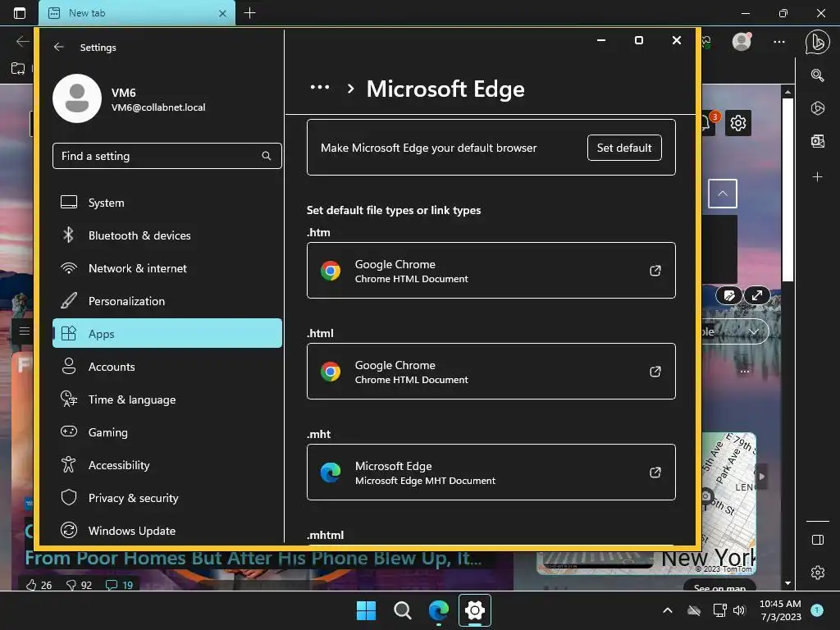The height and width of the screenshot is (630, 840).
Task: Open Time & language settings
Action: [x=167, y=399]
